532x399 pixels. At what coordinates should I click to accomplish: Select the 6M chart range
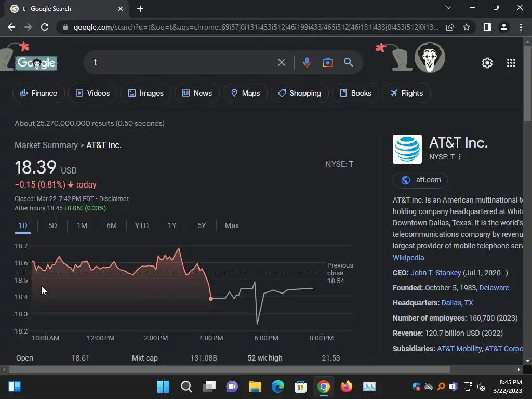111,225
